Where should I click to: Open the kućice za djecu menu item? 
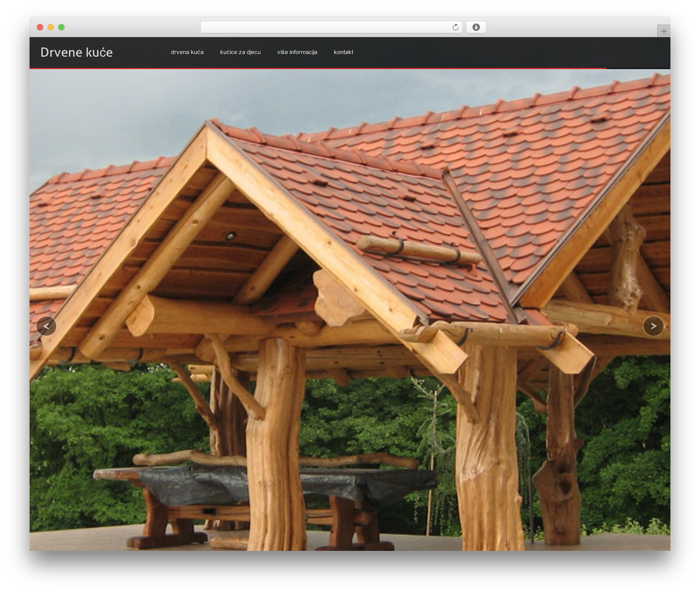click(x=240, y=52)
